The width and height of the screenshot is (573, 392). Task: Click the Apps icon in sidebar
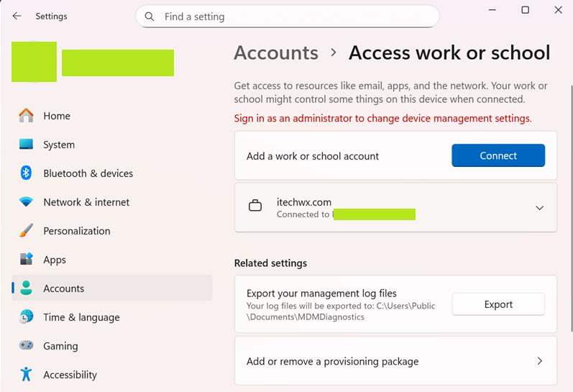point(26,259)
